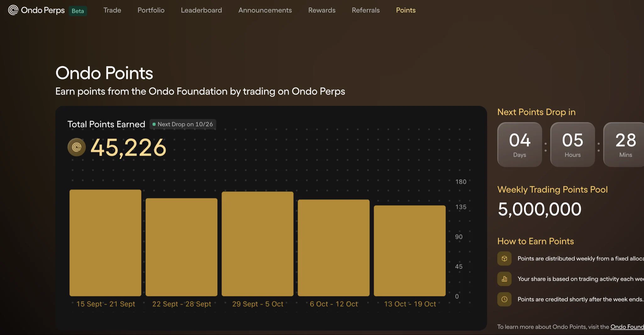The height and width of the screenshot is (335, 644).
Task: Select the 15 Sept - 21 Sept bar
Action: 105,243
